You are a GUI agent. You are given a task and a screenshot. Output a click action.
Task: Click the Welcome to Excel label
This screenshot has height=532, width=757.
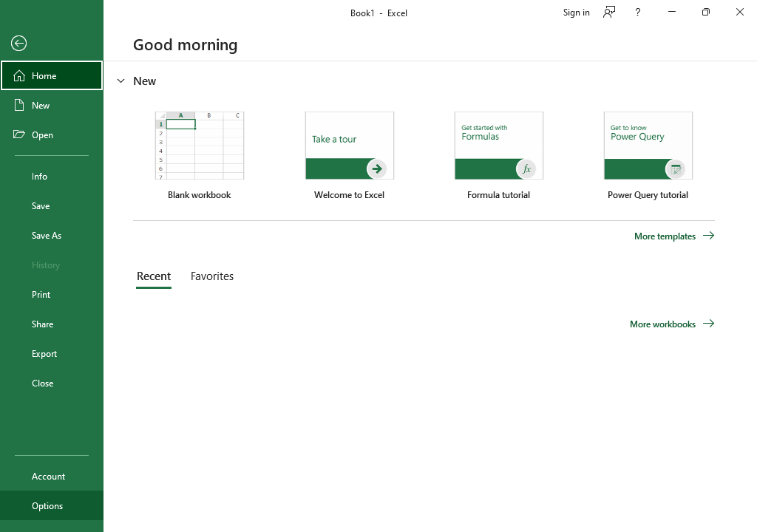click(x=349, y=195)
